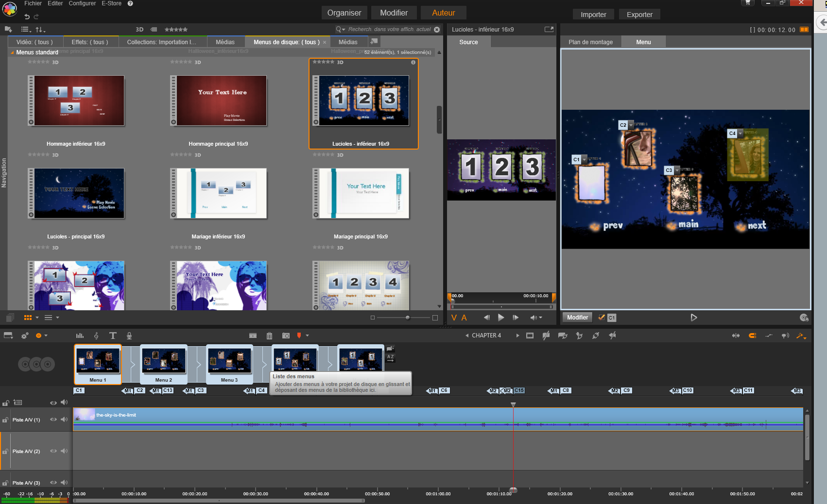Click the create chapter filmstrip icon
Image resolution: width=827 pixels, height=504 pixels.
pyautogui.click(x=530, y=336)
